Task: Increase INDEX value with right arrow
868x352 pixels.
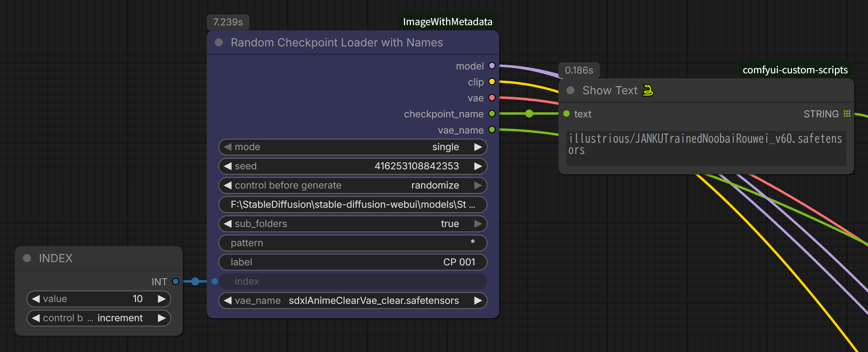Action: [x=162, y=299]
